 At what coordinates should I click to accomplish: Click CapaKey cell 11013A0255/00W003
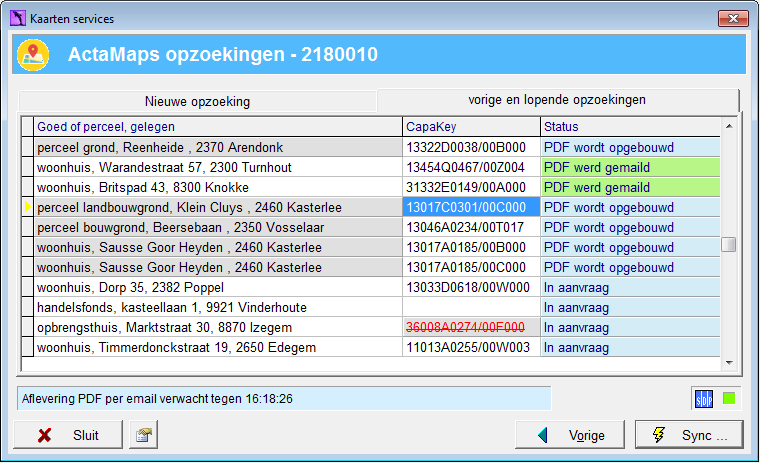pos(471,347)
